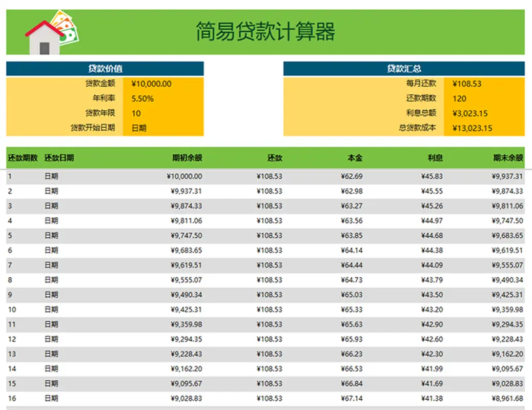Select the 年利率 value 5.50% cell
The image size is (532, 410).
143,99
